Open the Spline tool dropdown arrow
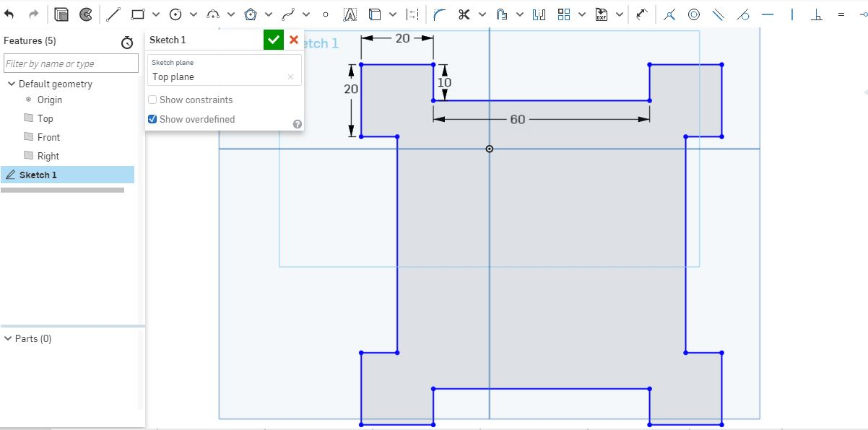The height and width of the screenshot is (430, 868). [306, 14]
